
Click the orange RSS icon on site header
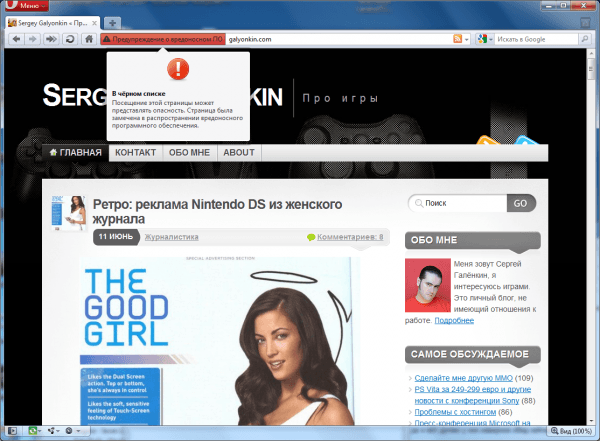[488, 140]
